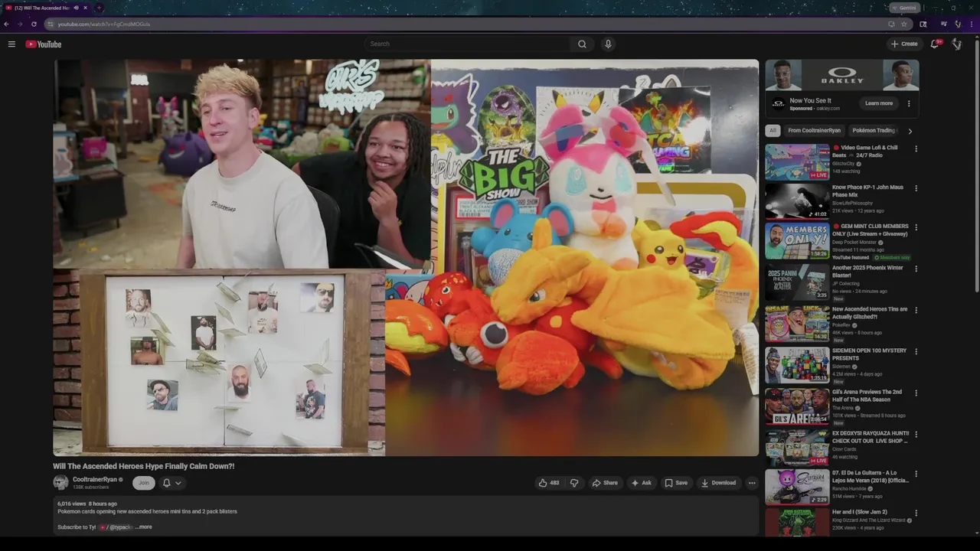The height and width of the screenshot is (551, 980).
Task: Open Know Phace KP-1 John Maus thumbnail
Action: 797,201
